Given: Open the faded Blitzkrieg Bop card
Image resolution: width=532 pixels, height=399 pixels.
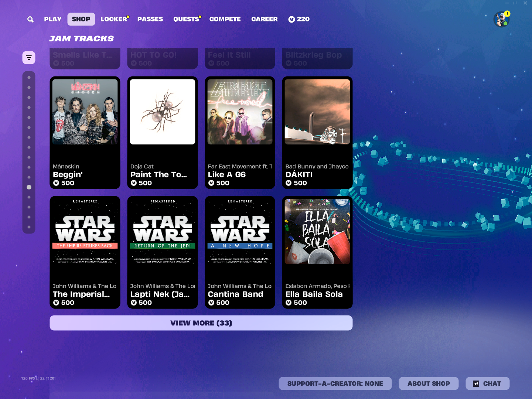Looking at the screenshot, I should [x=317, y=58].
